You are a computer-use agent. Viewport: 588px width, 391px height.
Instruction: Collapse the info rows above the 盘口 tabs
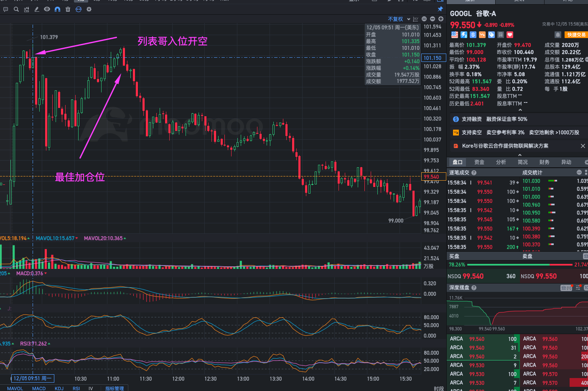click(520, 155)
